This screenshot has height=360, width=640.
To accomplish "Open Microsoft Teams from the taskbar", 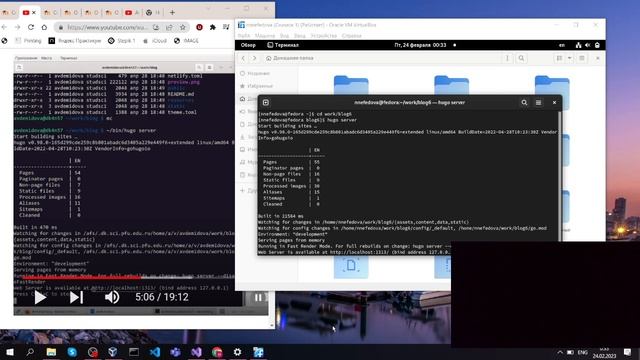I will coord(176,352).
